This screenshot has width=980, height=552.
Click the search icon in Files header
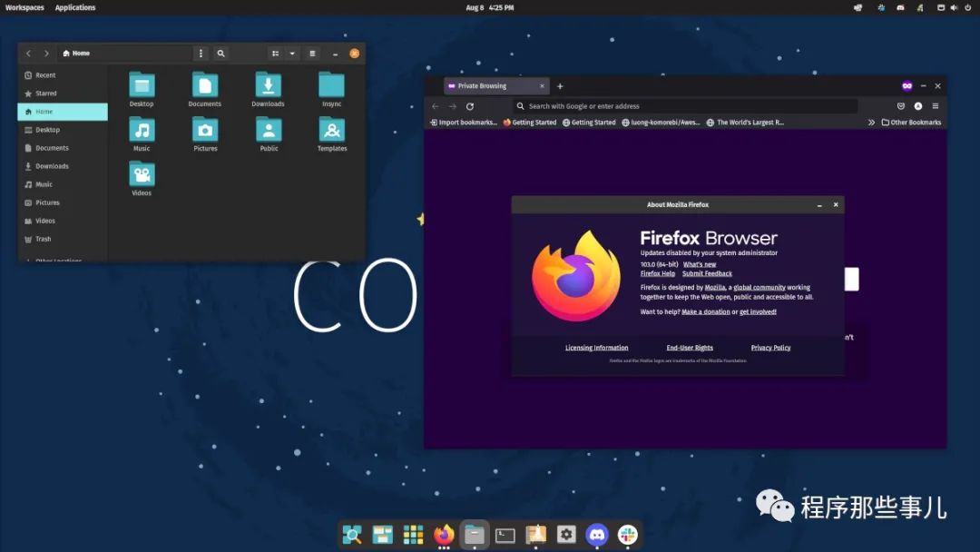(x=220, y=54)
